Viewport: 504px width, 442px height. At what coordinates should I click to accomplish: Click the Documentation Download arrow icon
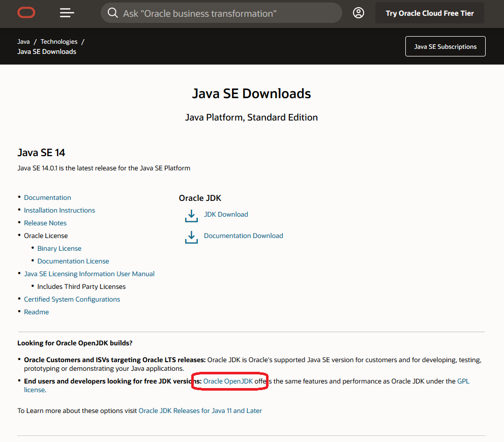191,237
